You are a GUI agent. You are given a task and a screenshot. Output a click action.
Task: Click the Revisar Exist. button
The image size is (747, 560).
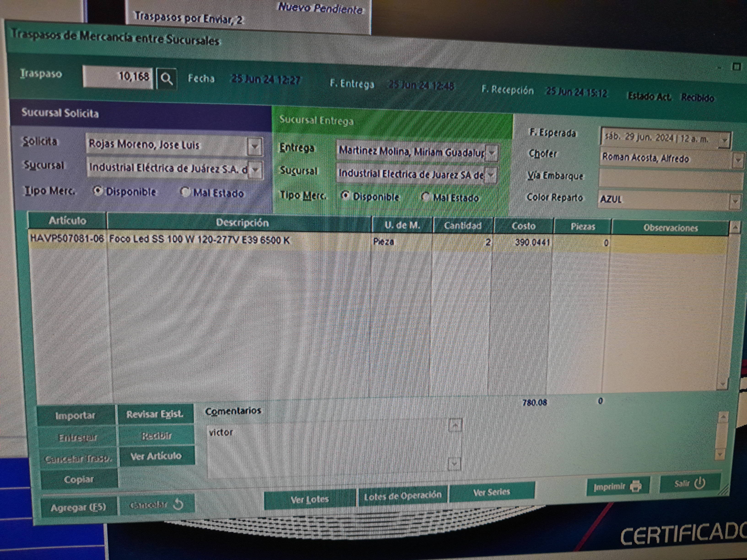[x=155, y=414]
